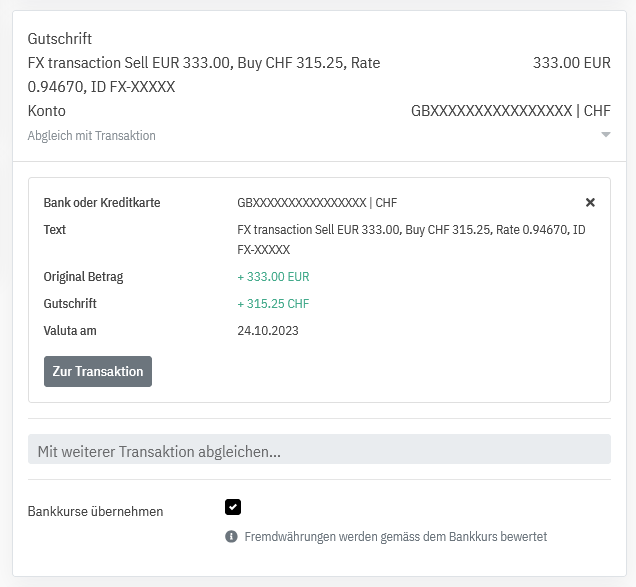This screenshot has height=587, width=636.
Task: Expand the Abgleich mit Transaktion dropdown arrow
Action: [x=606, y=135]
